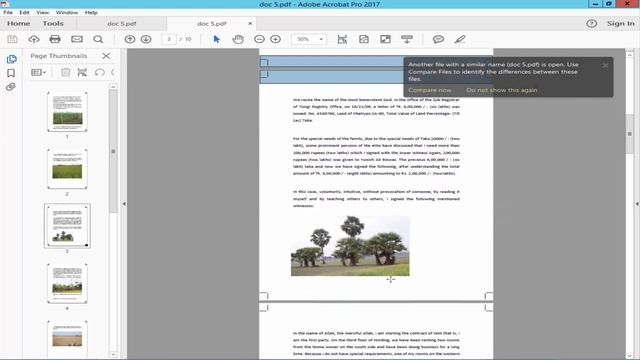This screenshot has width=640, height=360.
Task: Print the document icon
Action: coord(55,39)
